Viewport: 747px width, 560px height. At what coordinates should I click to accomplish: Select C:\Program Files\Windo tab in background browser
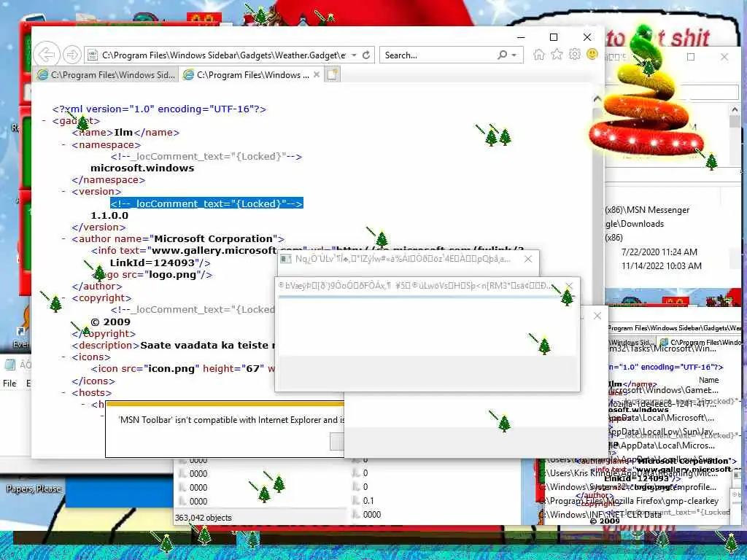click(x=700, y=343)
